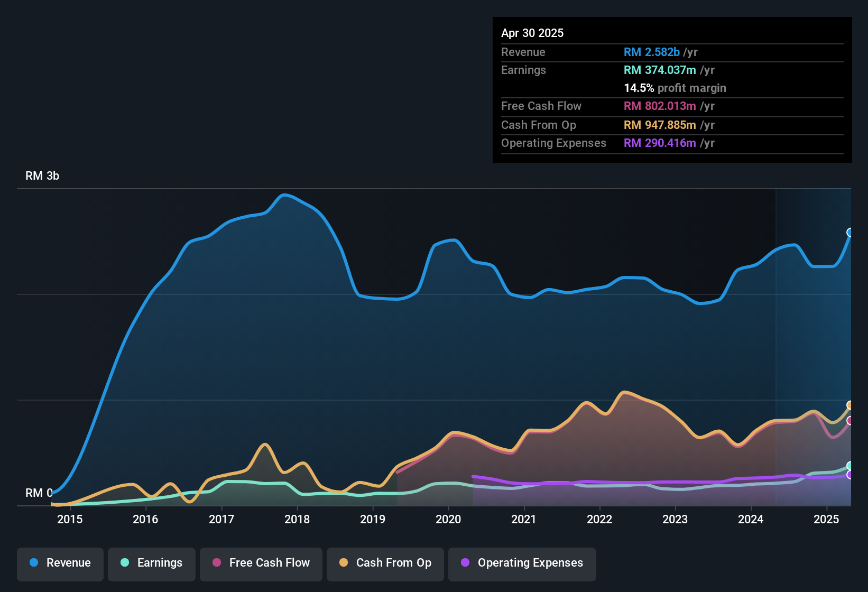
Task: Toggle the Earnings legend button
Action: pos(152,563)
